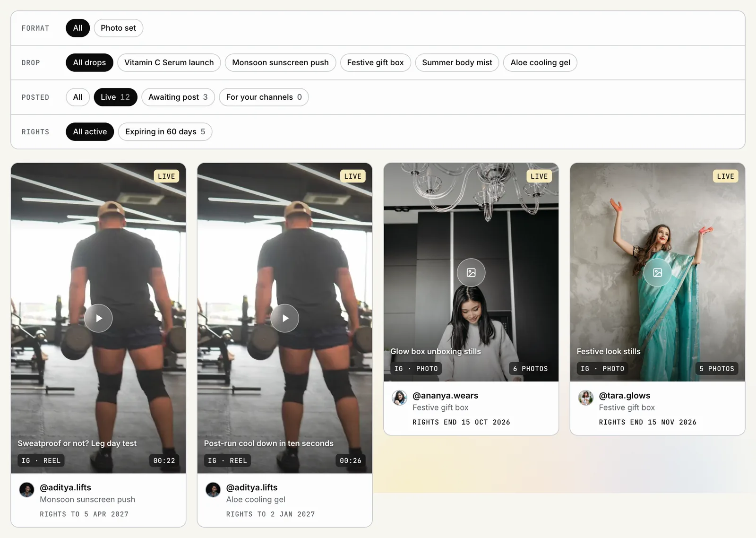Click the LIVE badge on the @ananya.wears card

(539, 176)
